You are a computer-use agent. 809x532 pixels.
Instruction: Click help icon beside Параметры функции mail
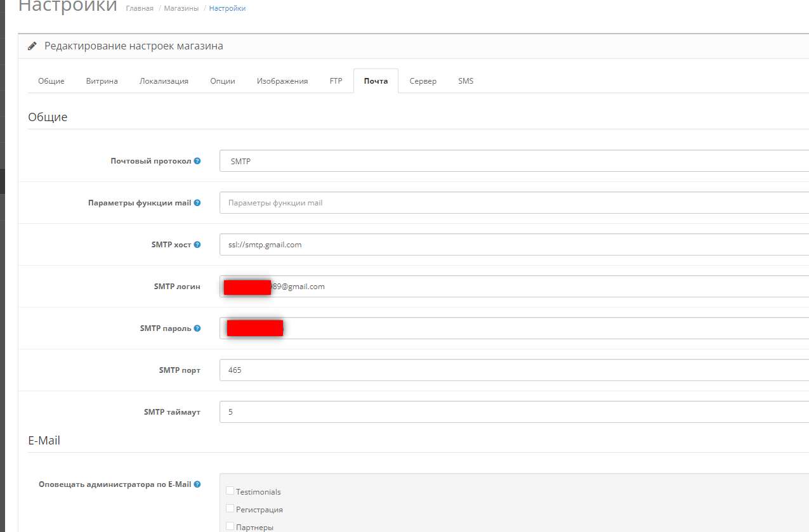point(197,203)
